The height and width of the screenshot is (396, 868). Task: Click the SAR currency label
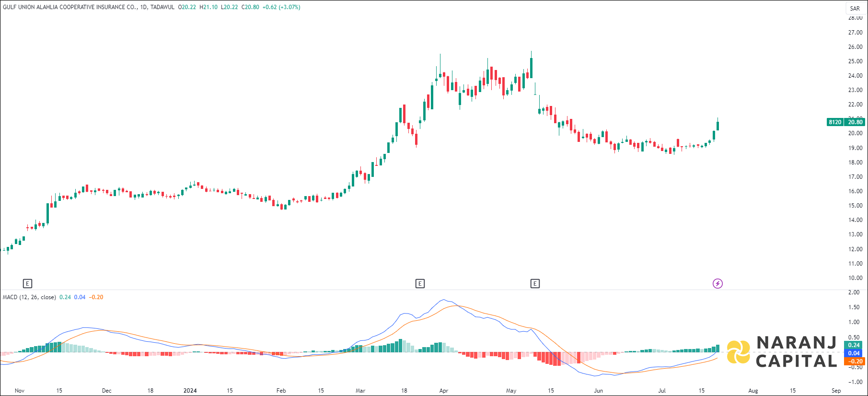tap(855, 8)
